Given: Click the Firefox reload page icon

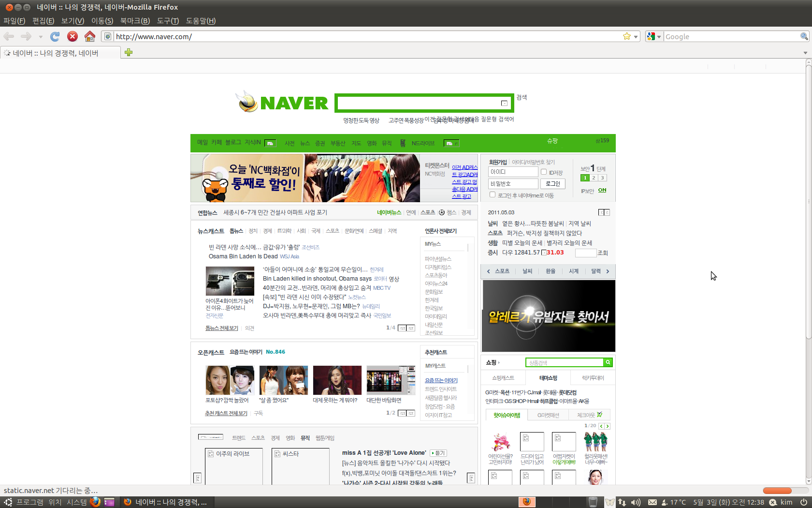Looking at the screenshot, I should click(55, 37).
